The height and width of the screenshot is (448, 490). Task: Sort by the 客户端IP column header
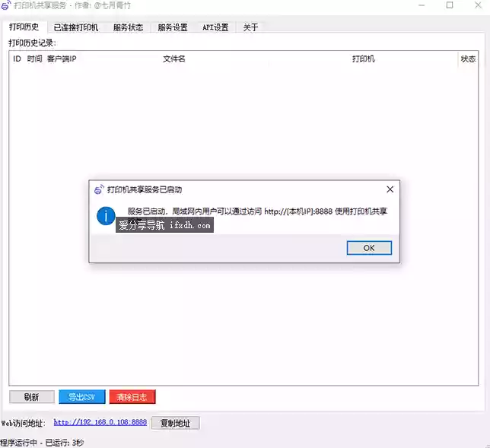click(62, 59)
